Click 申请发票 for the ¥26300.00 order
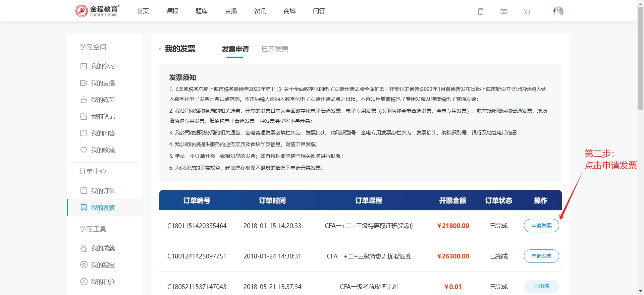Viewport: 644px width, 295px height. coord(541,256)
